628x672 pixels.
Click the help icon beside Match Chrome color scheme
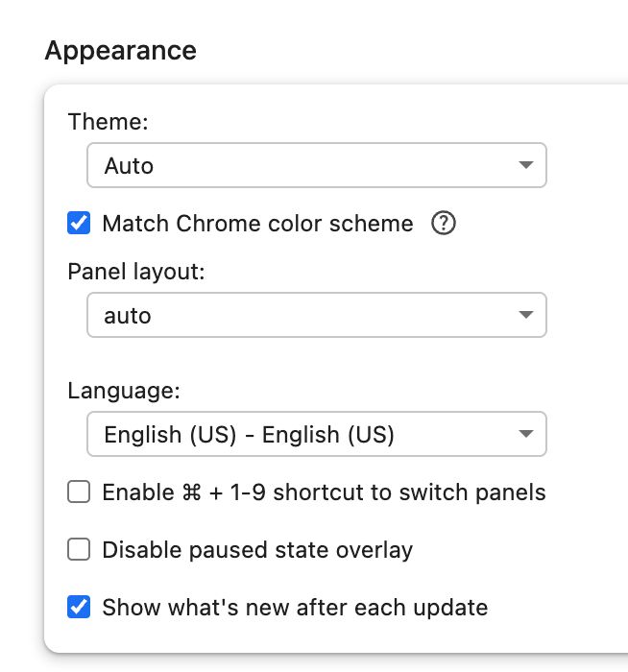point(443,224)
